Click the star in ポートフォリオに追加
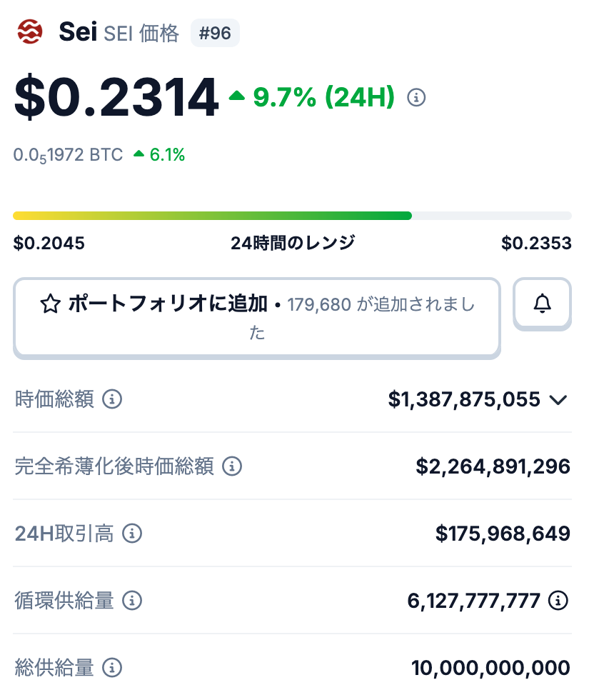This screenshot has height=700, width=604. pyautogui.click(x=50, y=305)
